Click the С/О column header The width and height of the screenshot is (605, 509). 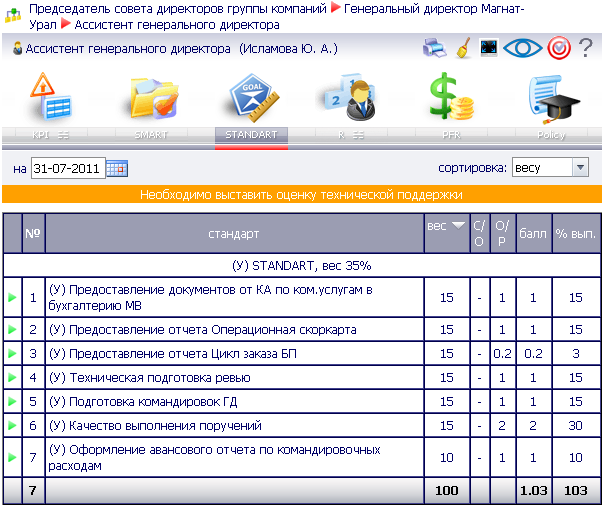pos(480,233)
